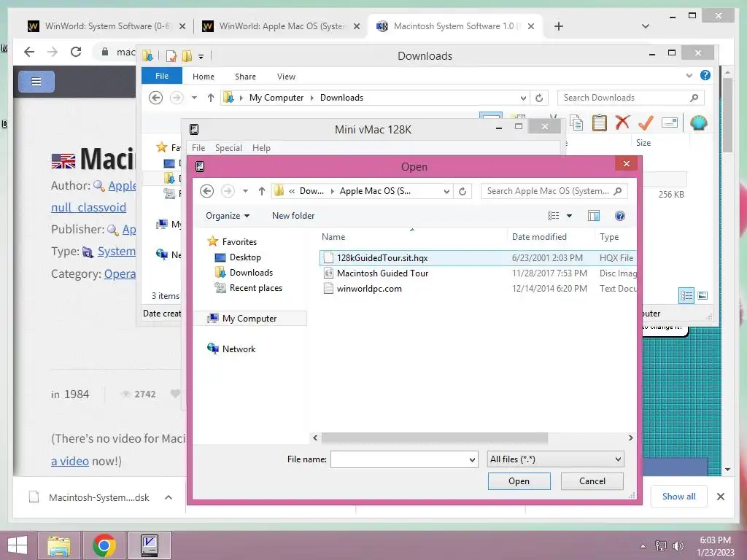Open Downloads window help icon

click(705, 75)
